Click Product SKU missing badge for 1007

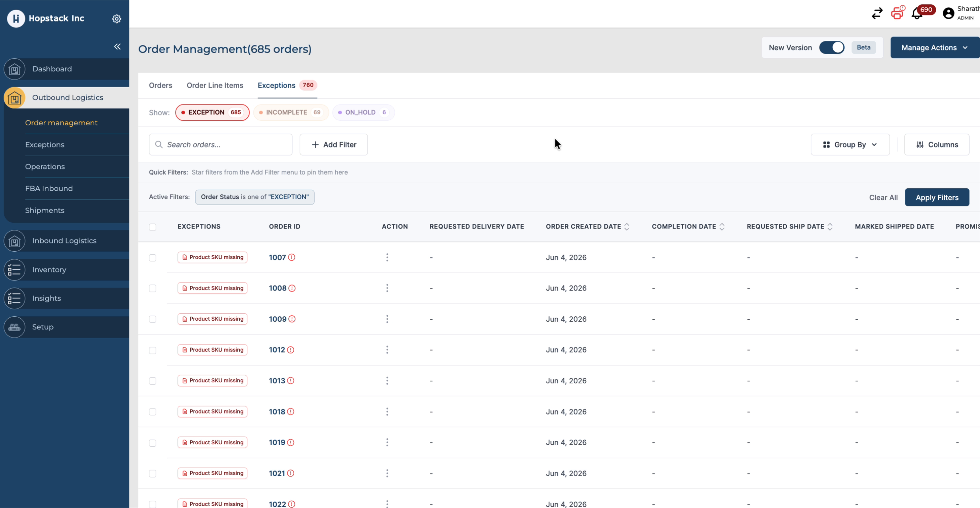212,257
